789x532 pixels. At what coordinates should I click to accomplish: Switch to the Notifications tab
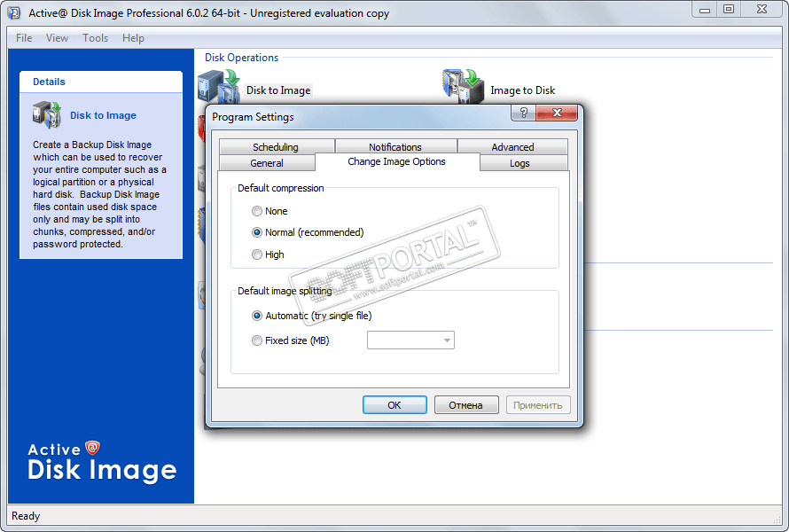(x=395, y=146)
